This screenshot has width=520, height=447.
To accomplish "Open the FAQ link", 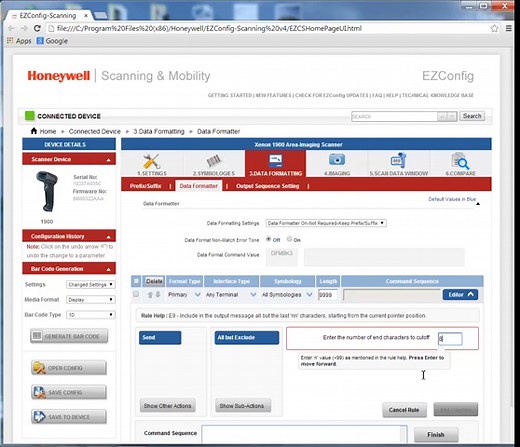I will [x=377, y=95].
